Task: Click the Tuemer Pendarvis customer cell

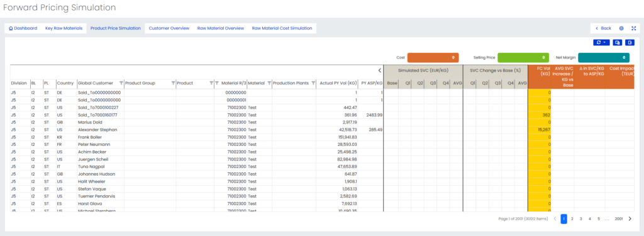Action: [x=100, y=196]
